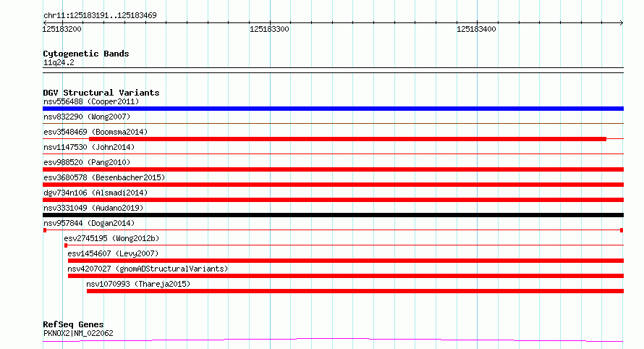
Task: Open variant nsv1070993 (Thareja2015) label
Action: [x=138, y=284]
